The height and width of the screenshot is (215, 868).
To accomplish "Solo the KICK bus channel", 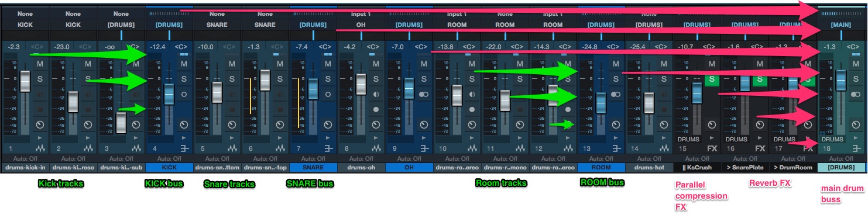I will tap(184, 78).
